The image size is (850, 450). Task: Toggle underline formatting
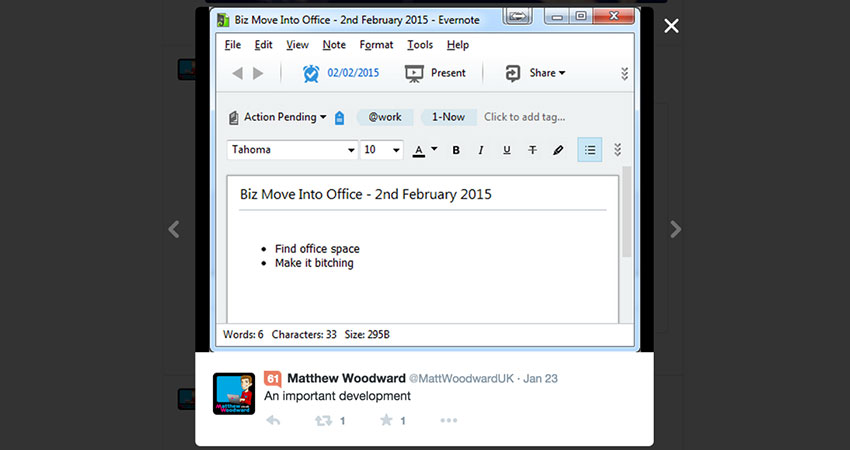(x=506, y=150)
